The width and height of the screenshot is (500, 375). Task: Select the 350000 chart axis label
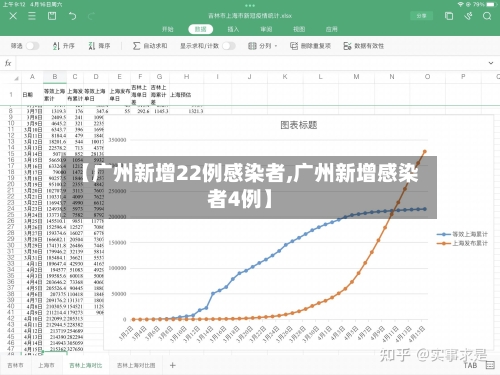pos(117,140)
